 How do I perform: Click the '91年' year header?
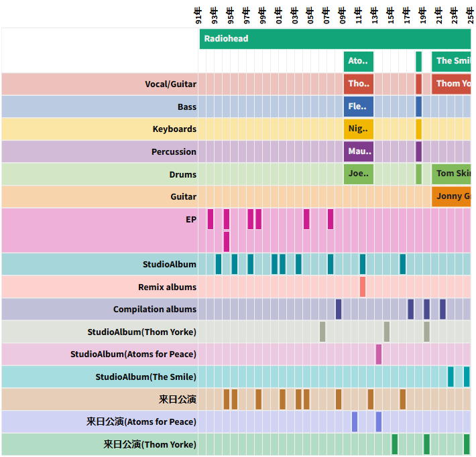(x=200, y=16)
